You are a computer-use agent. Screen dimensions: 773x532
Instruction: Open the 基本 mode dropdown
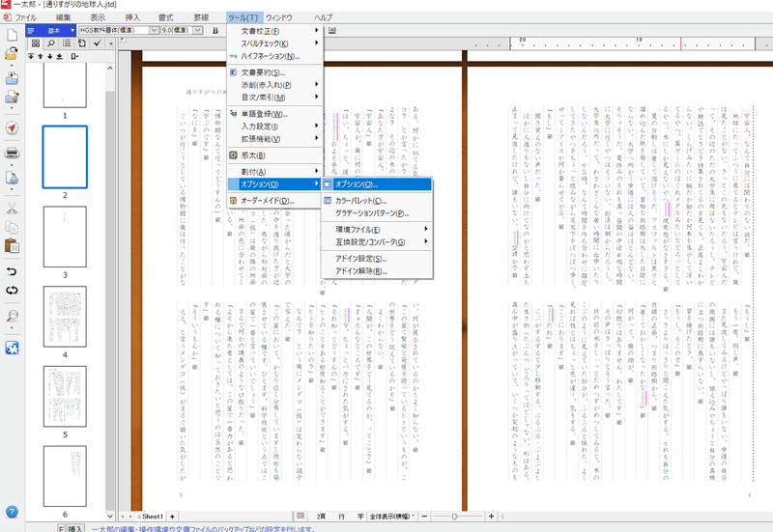click(72, 31)
